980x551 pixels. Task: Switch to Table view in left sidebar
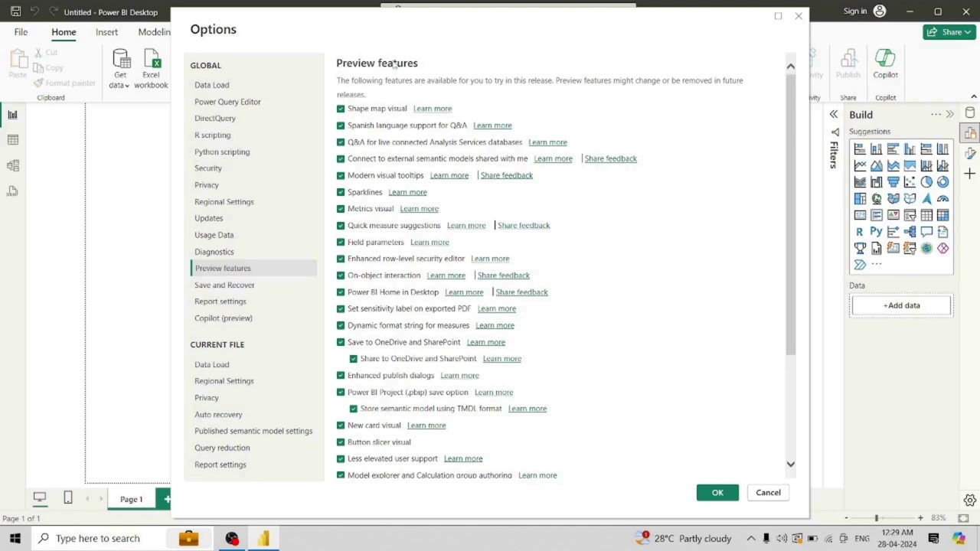(12, 140)
